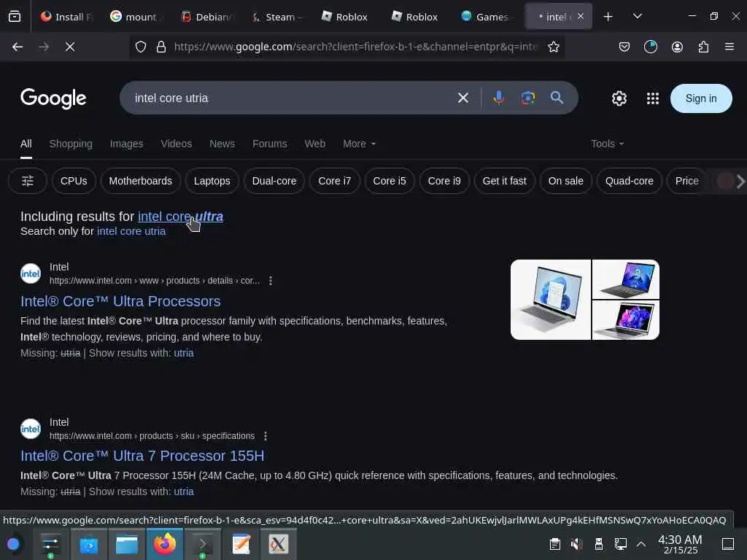This screenshot has width=747, height=560.
Task: Open clipboard tray icon
Action: click(x=554, y=544)
